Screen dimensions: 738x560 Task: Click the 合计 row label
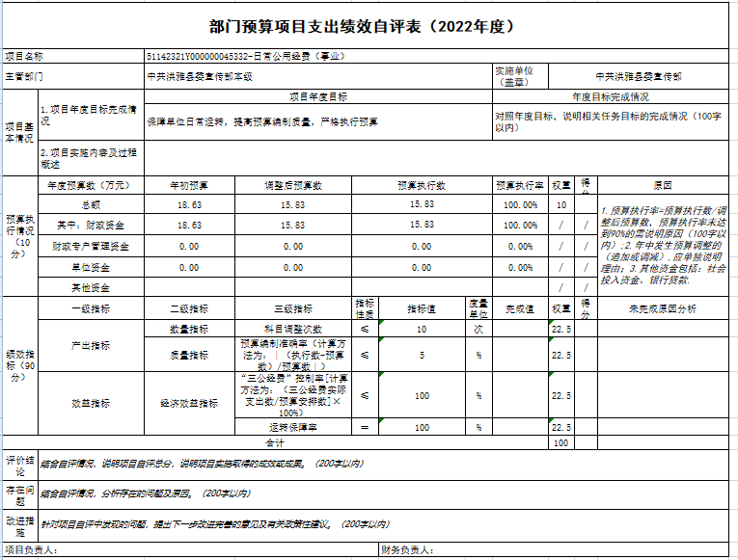point(275,442)
